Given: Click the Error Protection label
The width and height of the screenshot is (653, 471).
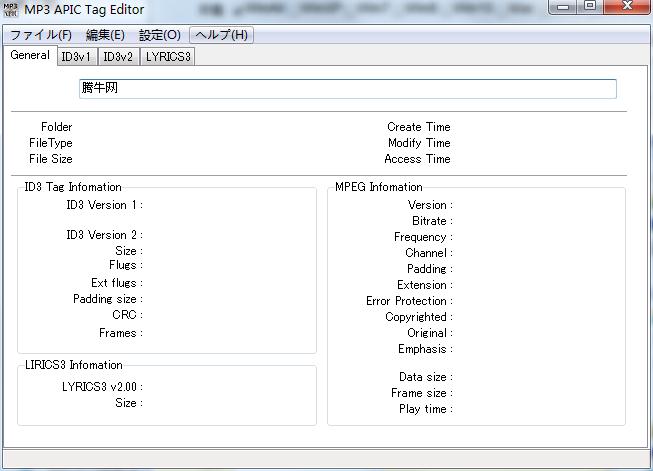Looking at the screenshot, I should point(409,301).
